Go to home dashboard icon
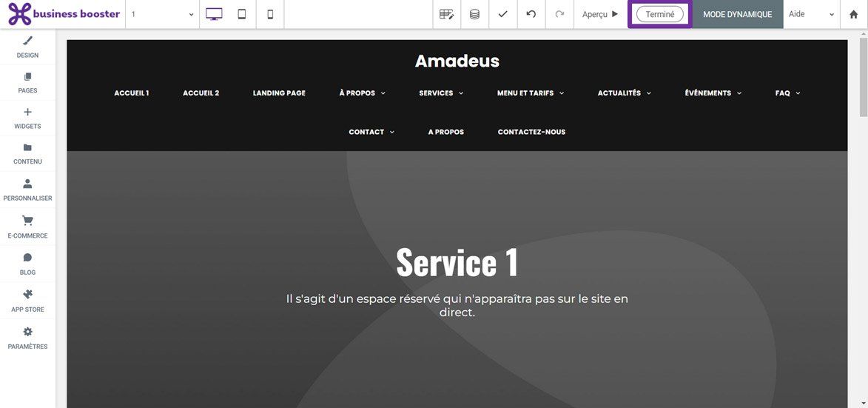Image resolution: width=868 pixels, height=408 pixels. pyautogui.click(x=854, y=14)
